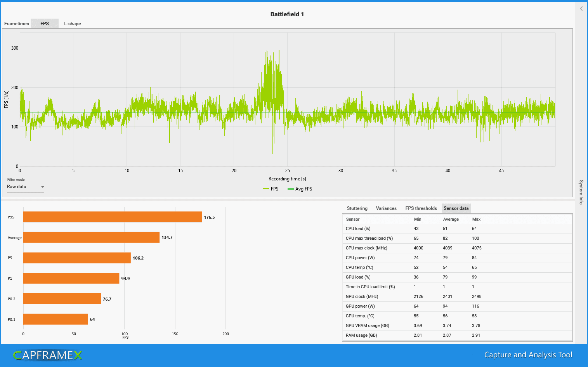Switch to the Frametimes tab
588x367 pixels.
pyautogui.click(x=16, y=24)
